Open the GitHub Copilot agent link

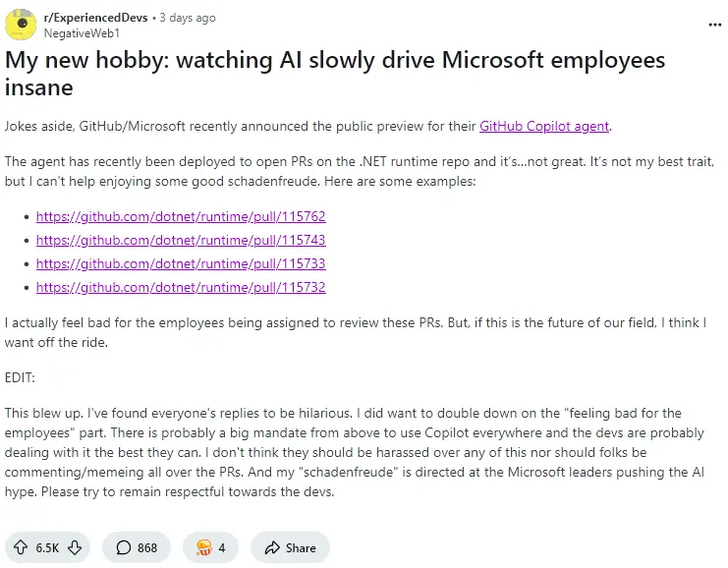point(544,126)
